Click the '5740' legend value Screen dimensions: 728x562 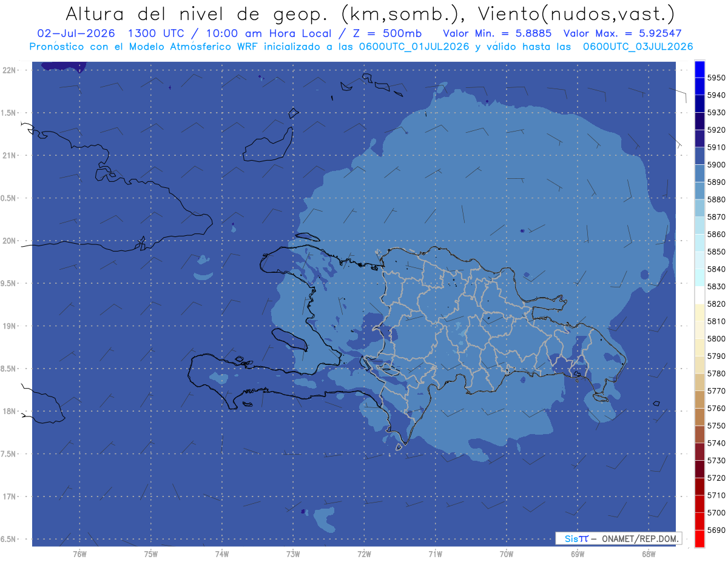click(x=716, y=443)
